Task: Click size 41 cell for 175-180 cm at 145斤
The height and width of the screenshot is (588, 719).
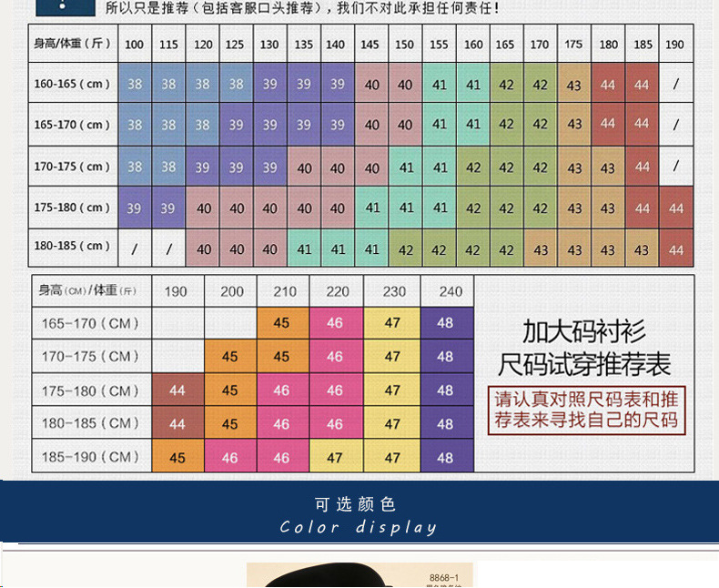Action: 372,208
